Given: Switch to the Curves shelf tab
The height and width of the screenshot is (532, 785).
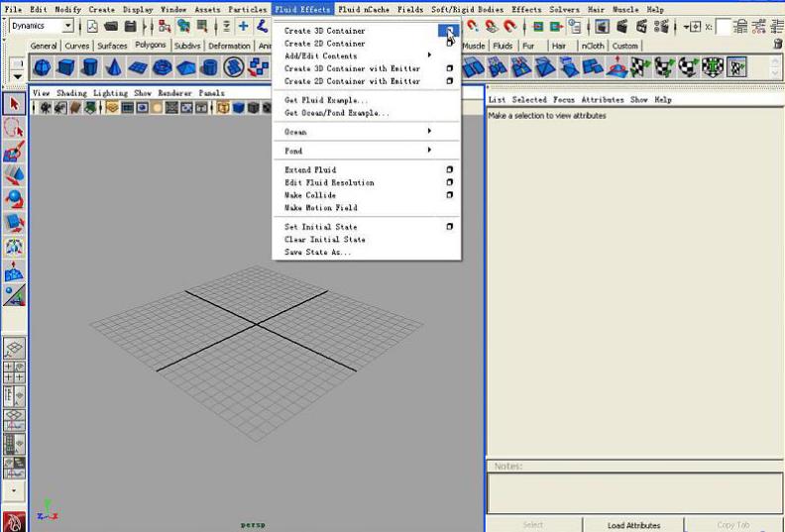Looking at the screenshot, I should click(x=77, y=46).
